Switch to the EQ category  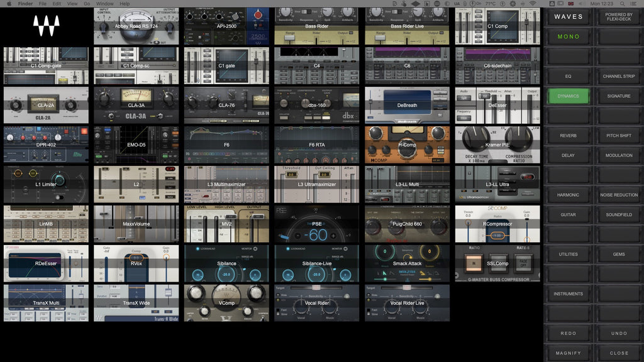pyautogui.click(x=568, y=77)
